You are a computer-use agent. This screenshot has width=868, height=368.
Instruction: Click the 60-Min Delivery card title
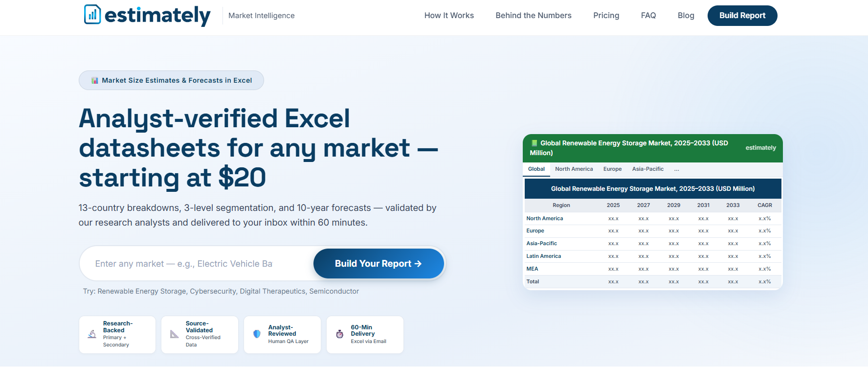tap(363, 331)
